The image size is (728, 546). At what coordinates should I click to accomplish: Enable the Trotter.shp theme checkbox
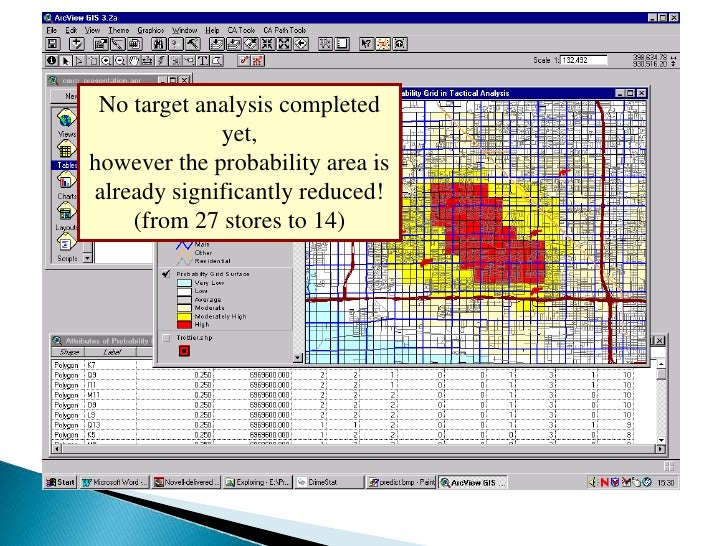pos(165,337)
